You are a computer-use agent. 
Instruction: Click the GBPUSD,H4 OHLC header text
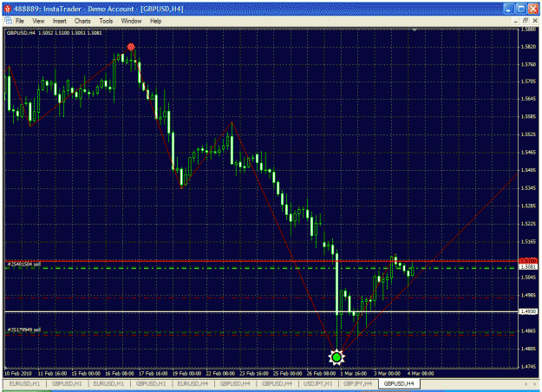[55, 33]
